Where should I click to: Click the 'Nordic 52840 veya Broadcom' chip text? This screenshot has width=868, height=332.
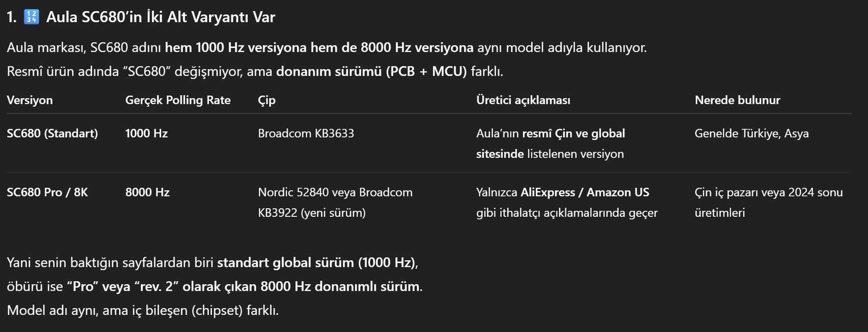335,192
